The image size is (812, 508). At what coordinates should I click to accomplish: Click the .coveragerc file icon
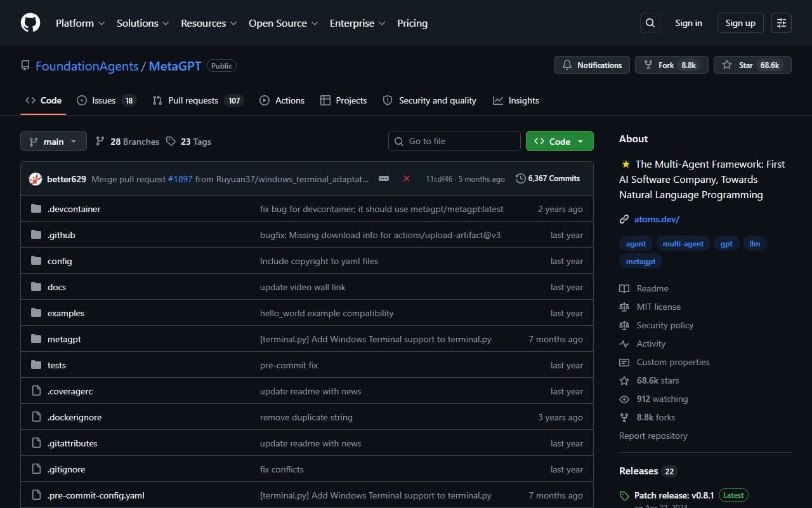pos(36,391)
